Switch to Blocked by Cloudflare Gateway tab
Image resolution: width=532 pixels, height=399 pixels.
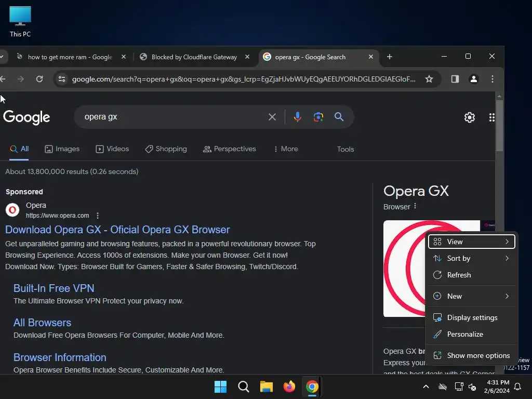coord(194,57)
